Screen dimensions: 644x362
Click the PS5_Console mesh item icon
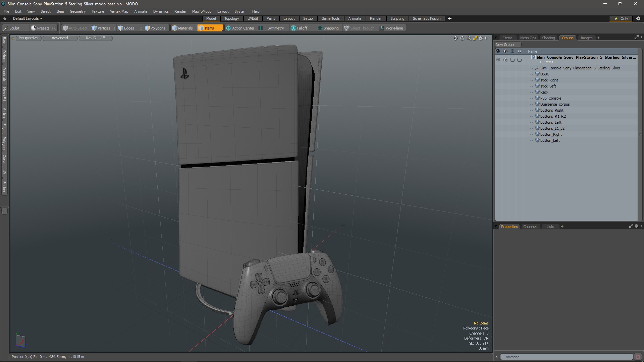tap(537, 98)
